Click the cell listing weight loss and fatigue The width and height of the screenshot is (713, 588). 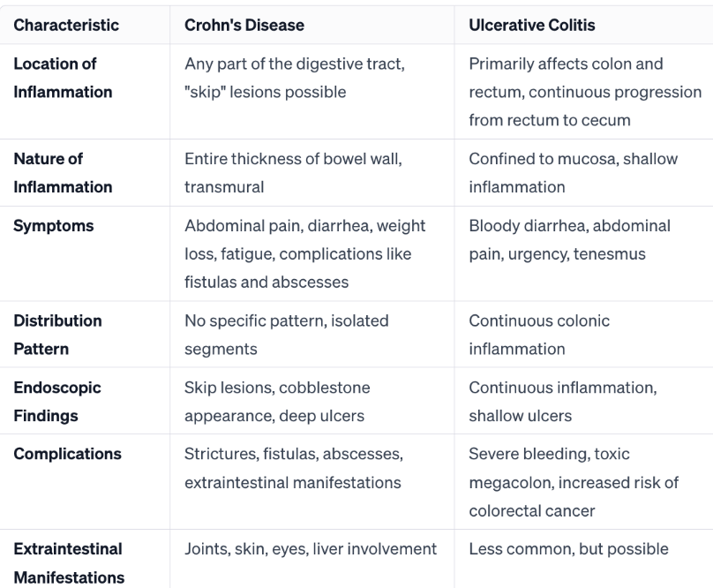tap(304, 254)
